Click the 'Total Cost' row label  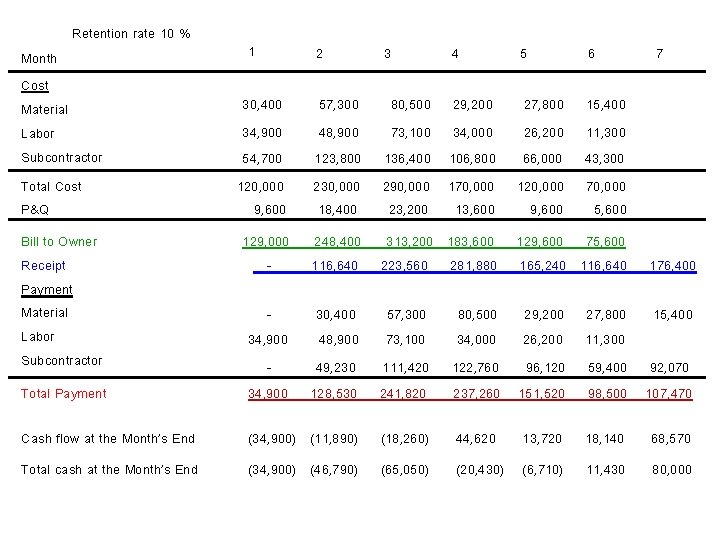51,186
